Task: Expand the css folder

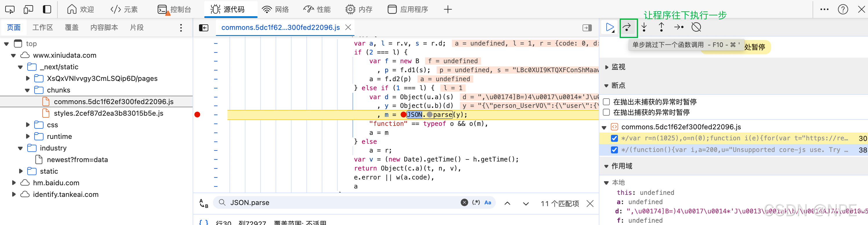Action: point(28,125)
